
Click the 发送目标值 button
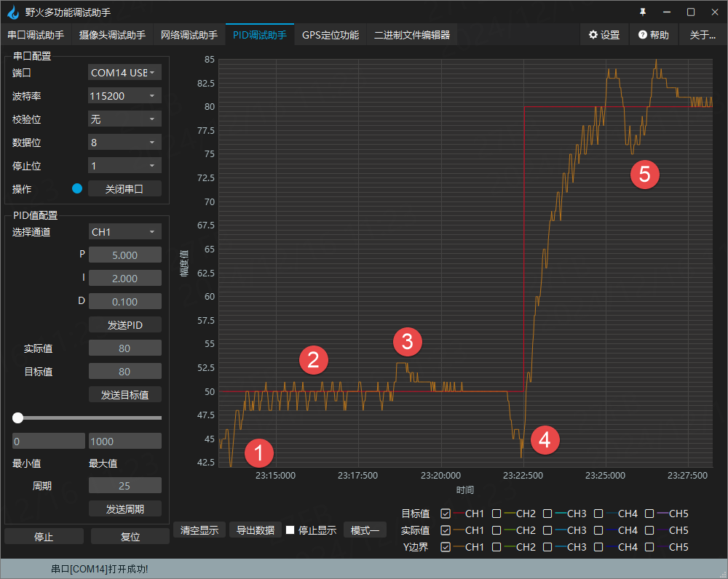125,395
